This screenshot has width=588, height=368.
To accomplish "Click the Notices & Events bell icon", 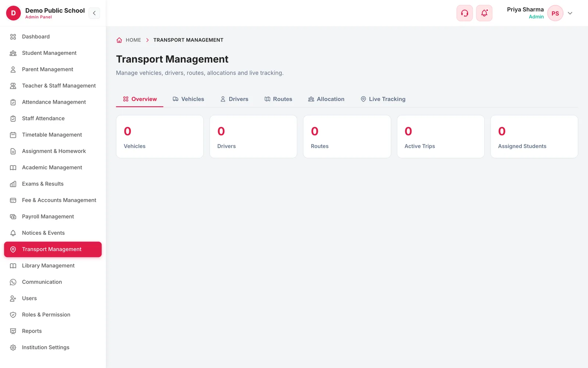I will 13,233.
